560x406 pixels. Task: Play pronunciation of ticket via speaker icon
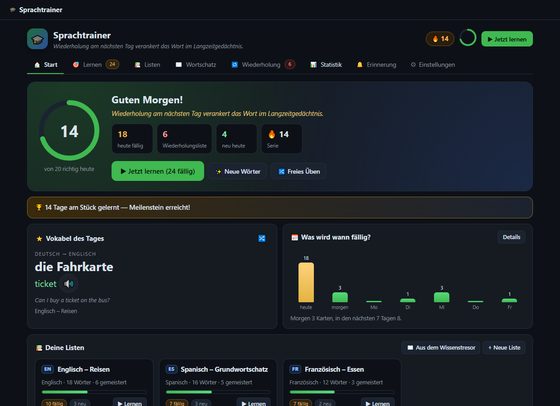69,284
